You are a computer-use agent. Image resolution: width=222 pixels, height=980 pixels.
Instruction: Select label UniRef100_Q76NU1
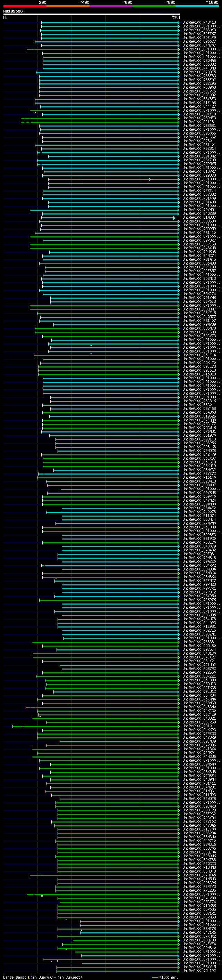click(x=199, y=432)
